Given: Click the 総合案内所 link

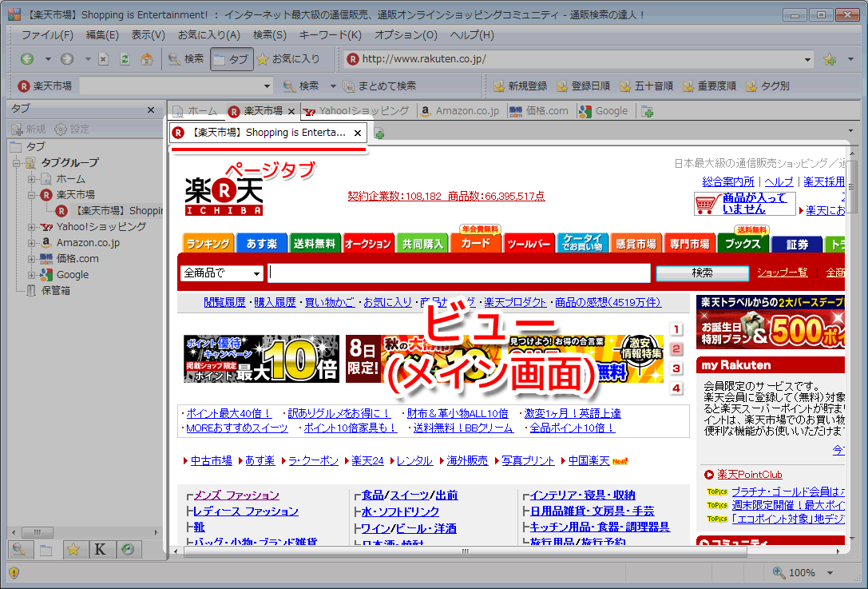Looking at the screenshot, I should 728,181.
